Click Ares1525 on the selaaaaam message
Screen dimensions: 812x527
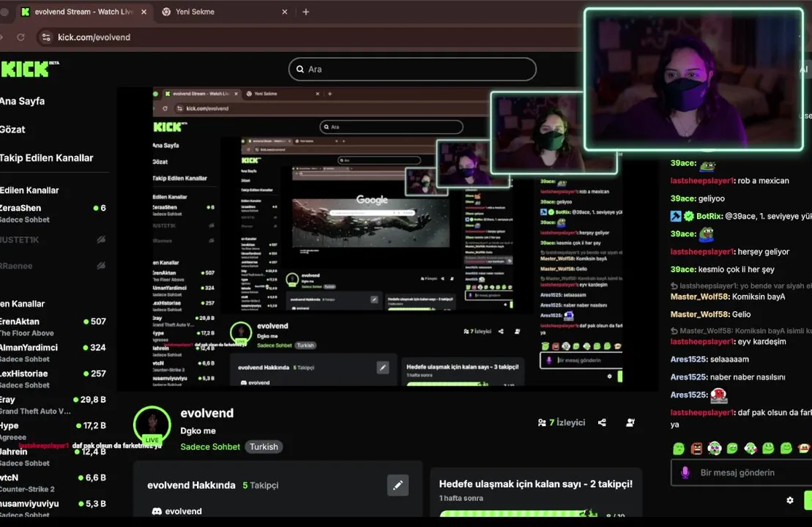click(x=689, y=359)
